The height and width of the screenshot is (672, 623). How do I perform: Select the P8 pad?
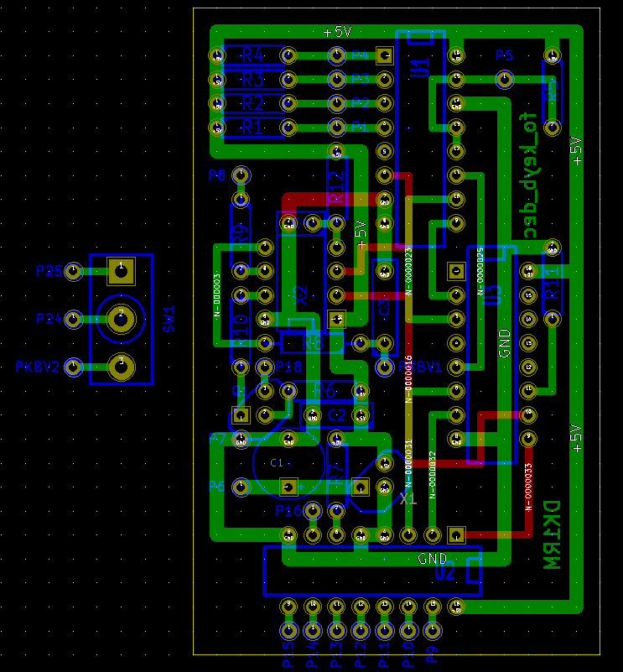click(x=241, y=175)
